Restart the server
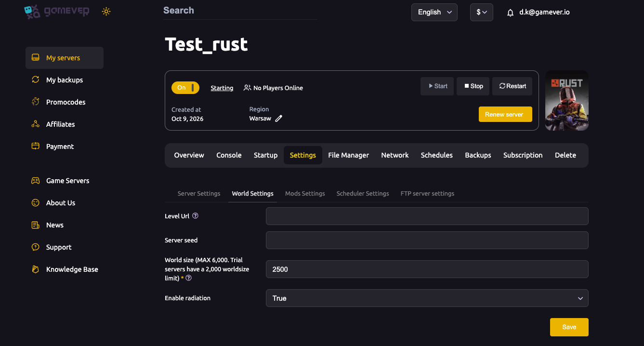The height and width of the screenshot is (346, 644). (x=513, y=86)
